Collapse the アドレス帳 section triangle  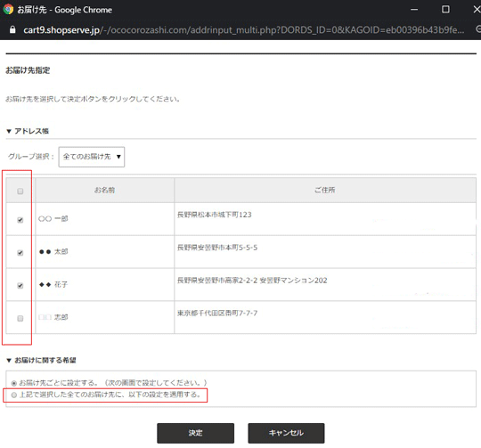pyautogui.click(x=9, y=131)
